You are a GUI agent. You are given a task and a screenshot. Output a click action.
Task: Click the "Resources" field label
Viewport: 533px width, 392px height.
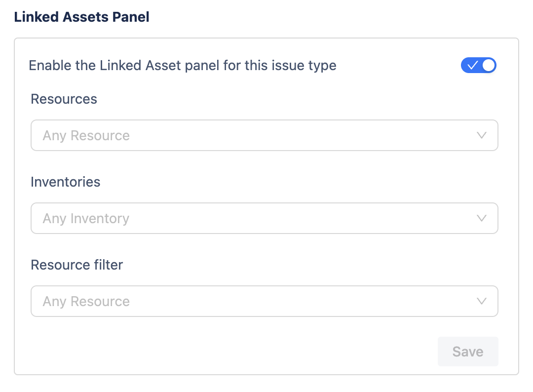[x=64, y=99]
